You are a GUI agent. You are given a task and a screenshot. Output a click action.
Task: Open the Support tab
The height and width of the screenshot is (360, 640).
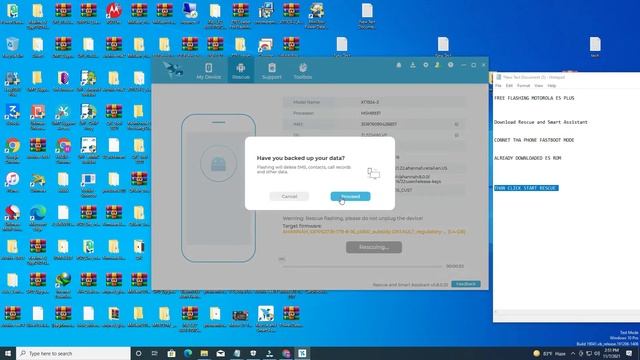272,71
